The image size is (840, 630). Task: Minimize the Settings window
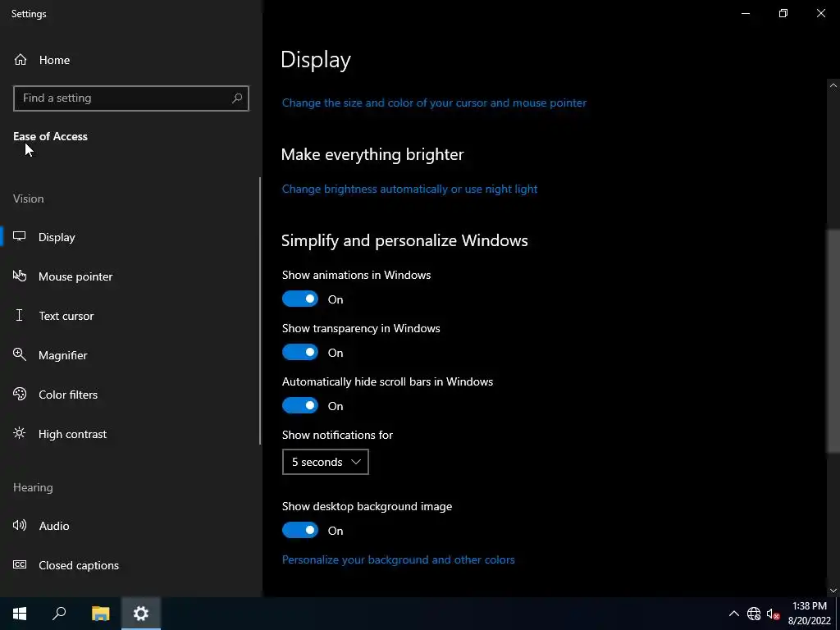click(x=746, y=13)
